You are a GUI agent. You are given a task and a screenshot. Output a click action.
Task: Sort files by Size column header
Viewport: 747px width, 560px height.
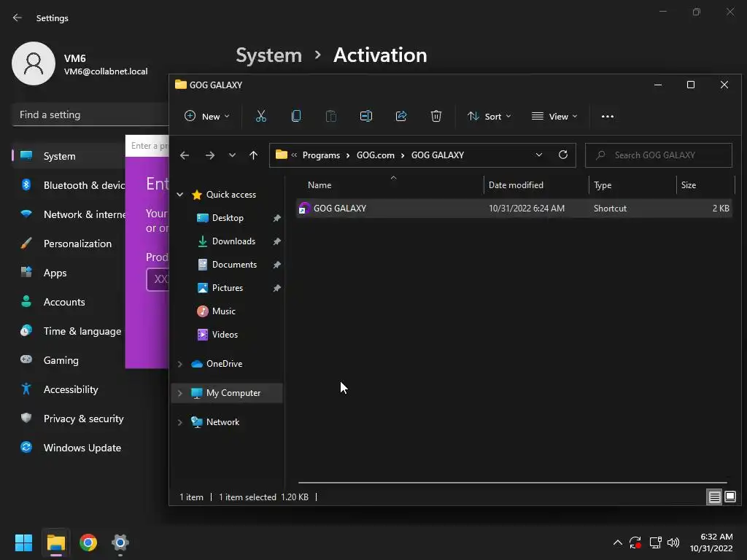point(689,185)
